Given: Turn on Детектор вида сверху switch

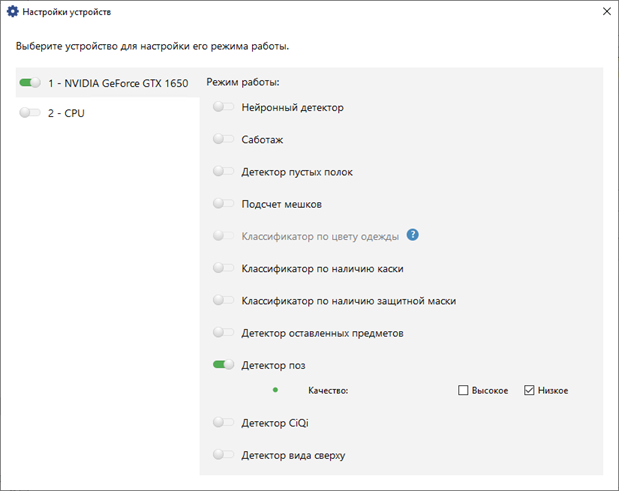Looking at the screenshot, I should (223, 455).
